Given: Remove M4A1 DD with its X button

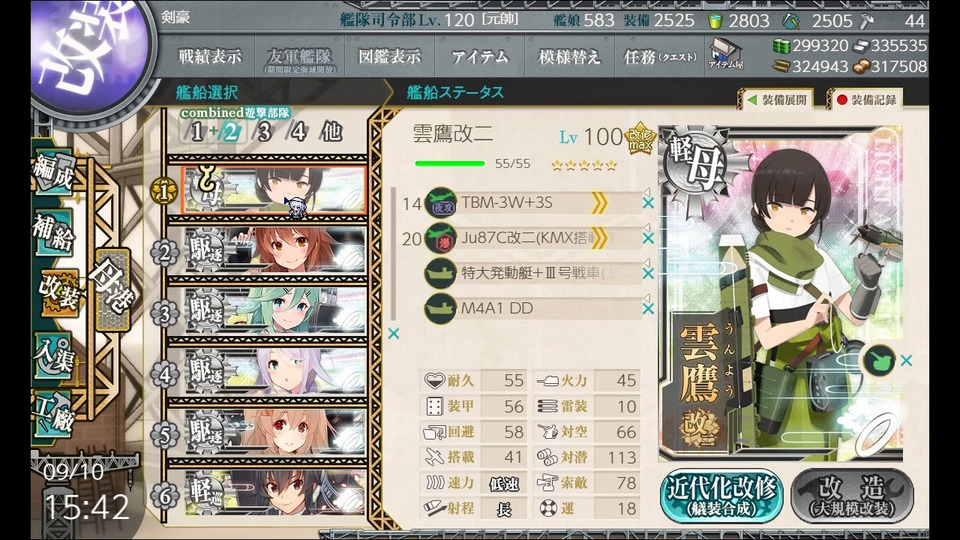Looking at the screenshot, I should 648,309.
